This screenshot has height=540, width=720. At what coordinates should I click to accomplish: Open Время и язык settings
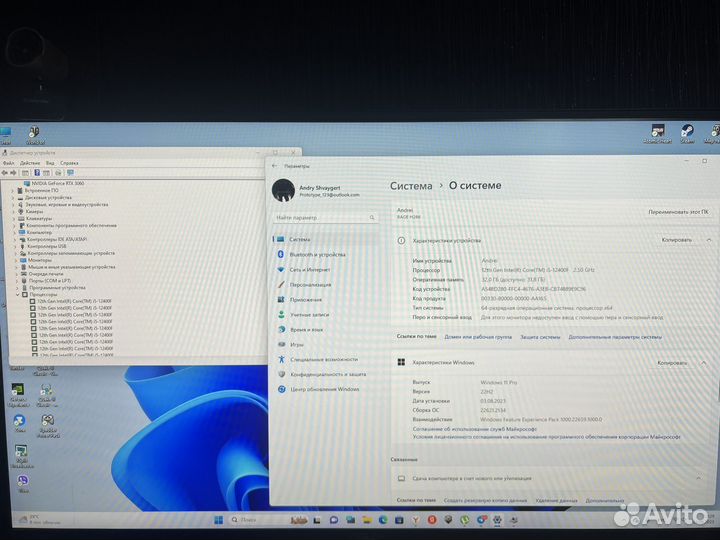click(x=325, y=330)
